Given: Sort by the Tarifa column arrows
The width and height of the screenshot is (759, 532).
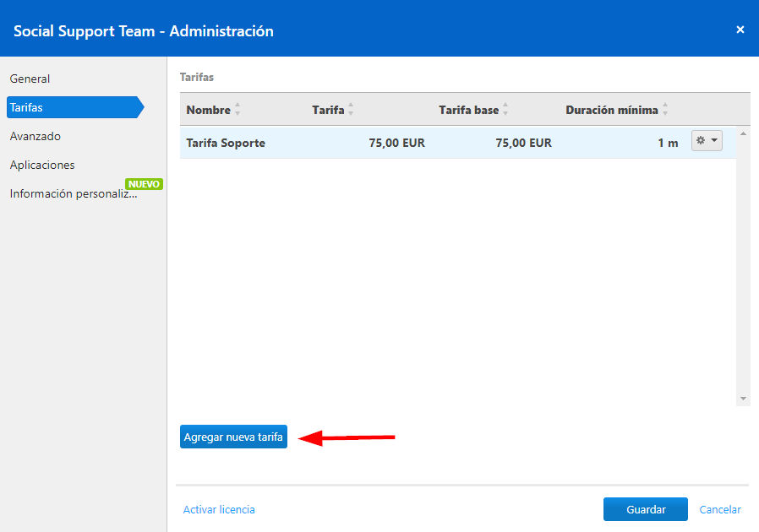Looking at the screenshot, I should (351, 109).
